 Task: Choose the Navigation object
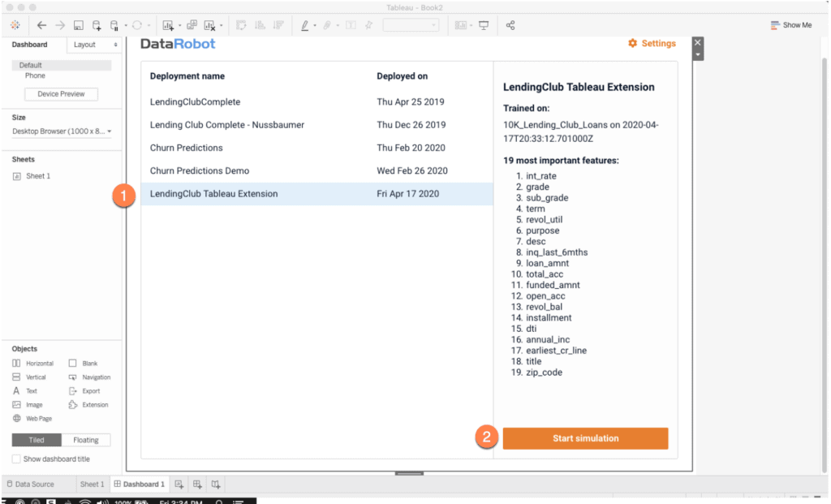pyautogui.click(x=89, y=377)
